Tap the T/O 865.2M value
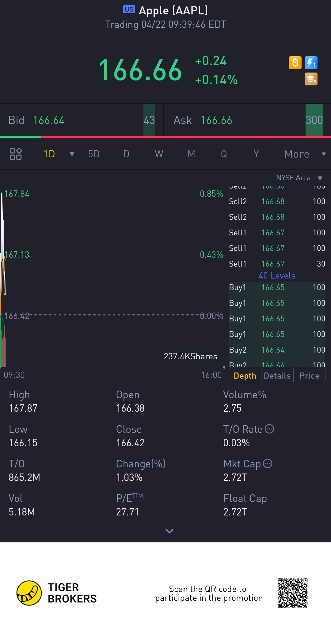331x644 pixels. point(25,477)
